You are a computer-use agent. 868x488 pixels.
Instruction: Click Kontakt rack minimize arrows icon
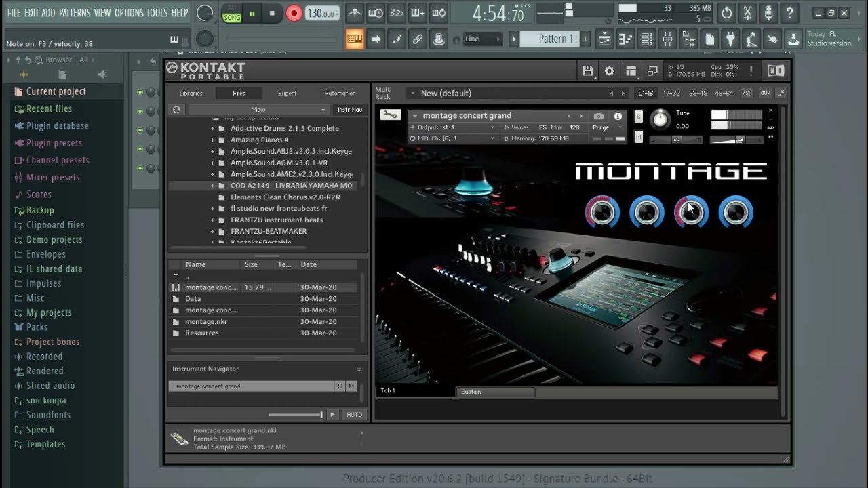781,93
